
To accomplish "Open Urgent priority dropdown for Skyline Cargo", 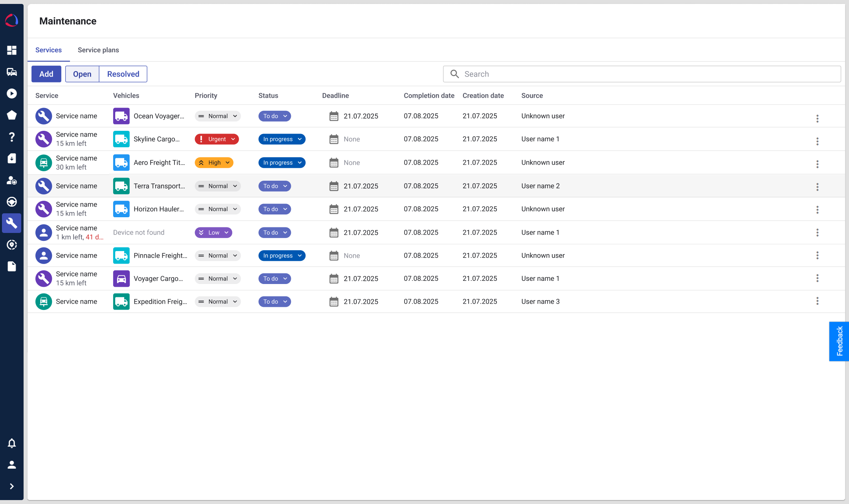I will pos(217,139).
